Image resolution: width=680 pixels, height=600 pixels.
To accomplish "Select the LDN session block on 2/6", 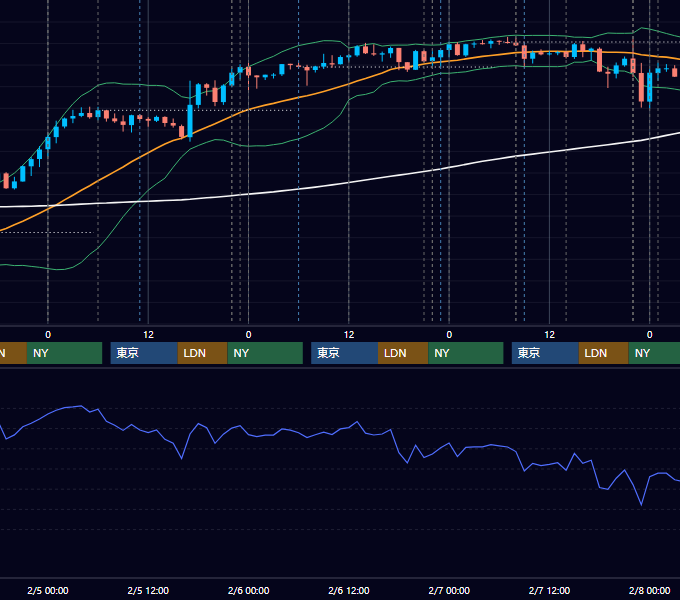I will coord(403,353).
